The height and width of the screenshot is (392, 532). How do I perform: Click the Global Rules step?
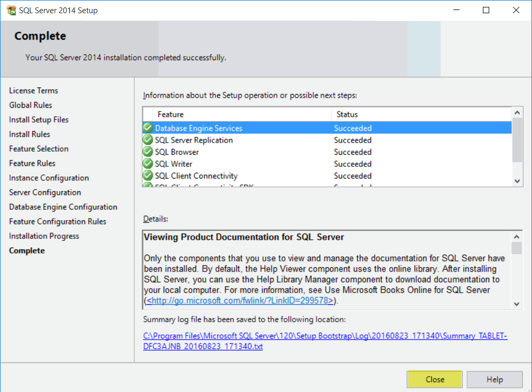pyautogui.click(x=31, y=105)
